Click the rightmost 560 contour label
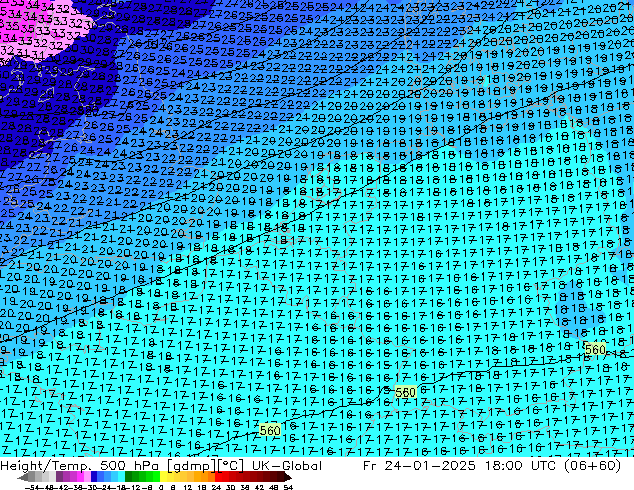 595,349
